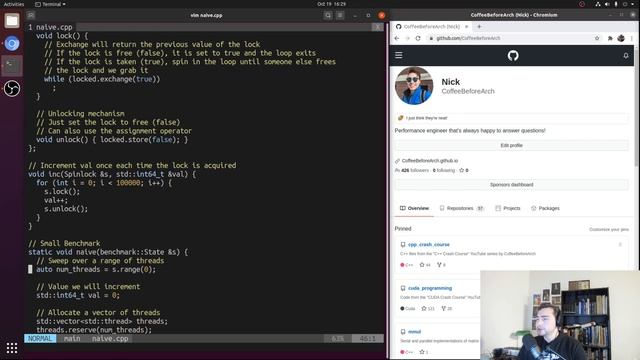
Task: Close the CoffeeBeforeArch browser tab
Action: [467, 27]
